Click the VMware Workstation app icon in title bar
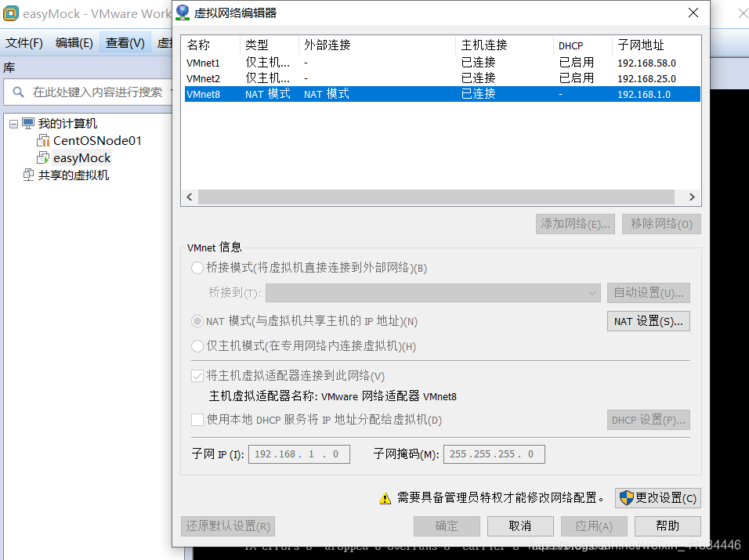The height and width of the screenshot is (560, 749). (10, 13)
